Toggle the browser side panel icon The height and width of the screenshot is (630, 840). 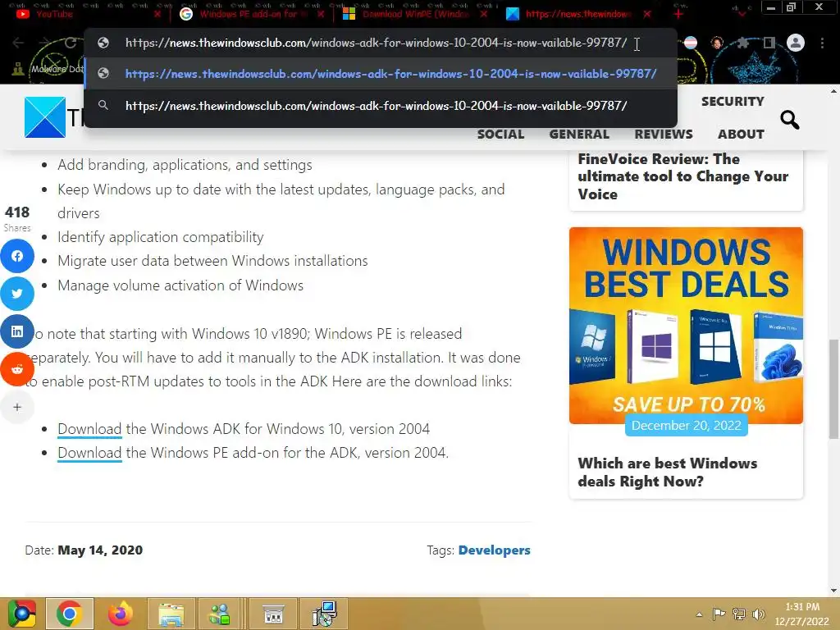(x=769, y=43)
